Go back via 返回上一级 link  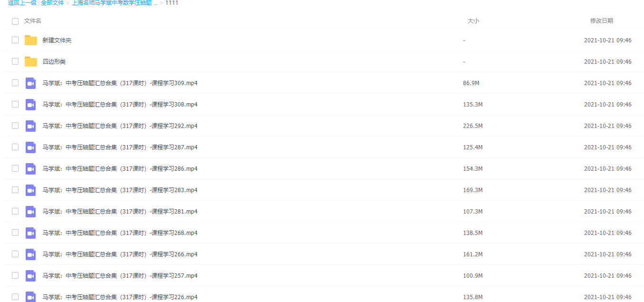[x=22, y=3]
